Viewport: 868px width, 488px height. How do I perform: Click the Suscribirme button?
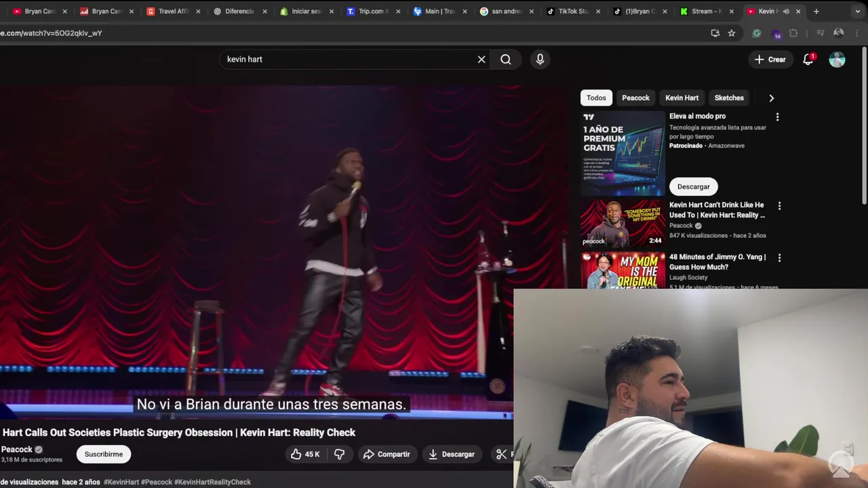point(104,454)
